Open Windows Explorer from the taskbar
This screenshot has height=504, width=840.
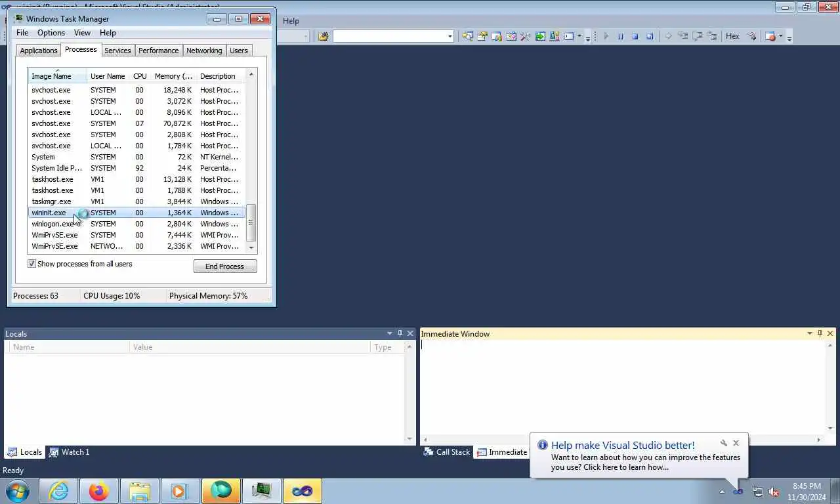tap(140, 491)
